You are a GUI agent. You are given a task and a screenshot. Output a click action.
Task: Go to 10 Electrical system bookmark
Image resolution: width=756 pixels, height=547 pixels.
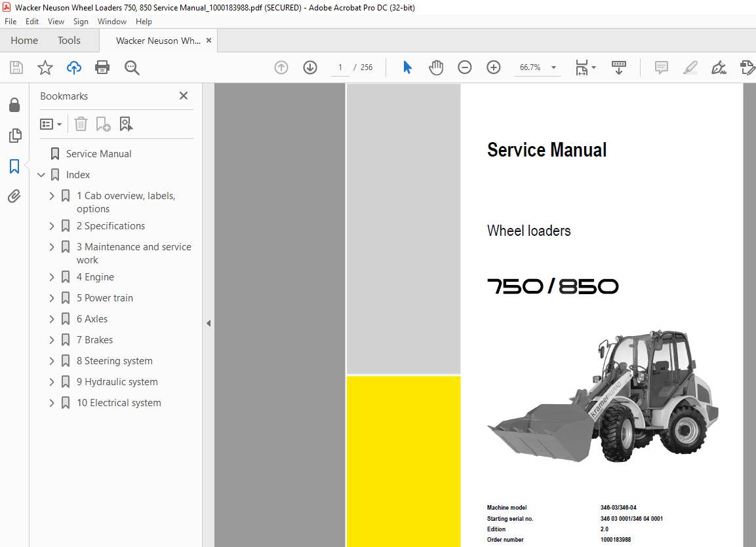[x=119, y=402]
